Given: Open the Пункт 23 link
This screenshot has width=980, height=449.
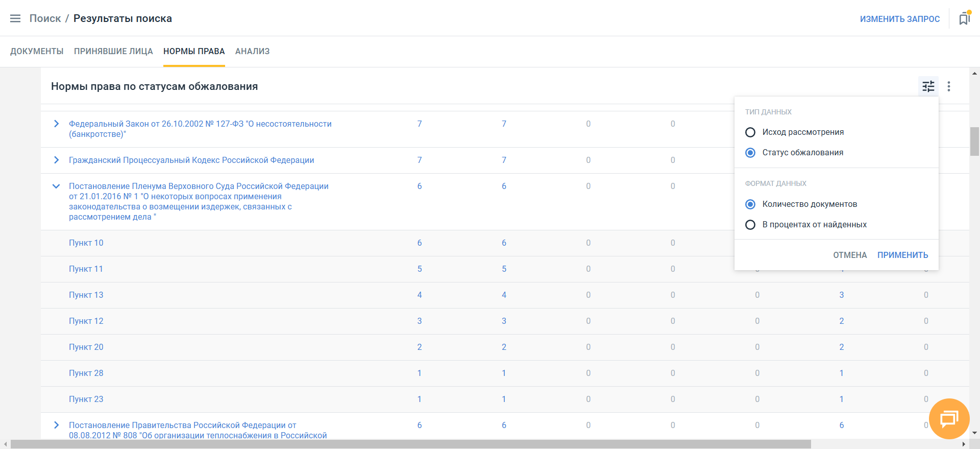Looking at the screenshot, I should [x=86, y=399].
